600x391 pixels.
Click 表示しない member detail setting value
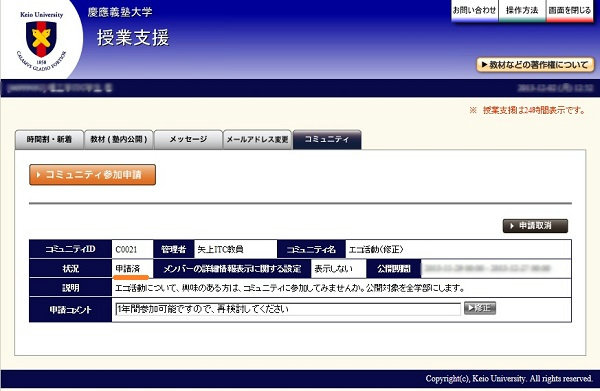(x=333, y=269)
